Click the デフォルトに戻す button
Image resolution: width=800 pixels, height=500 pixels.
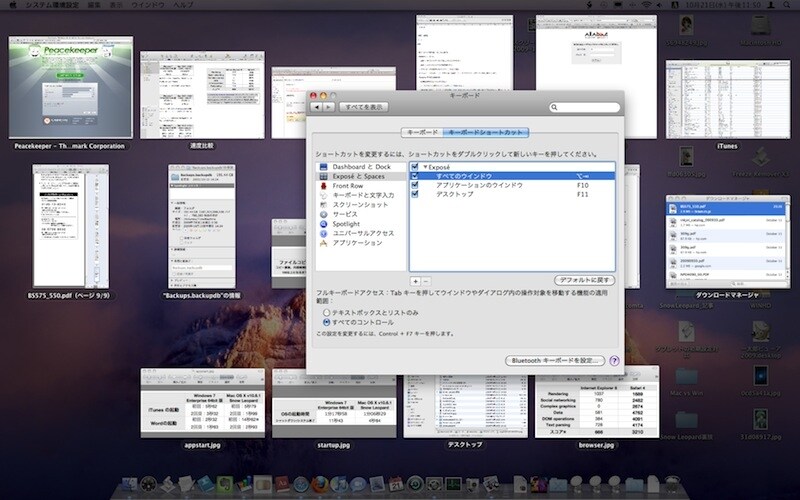(585, 281)
